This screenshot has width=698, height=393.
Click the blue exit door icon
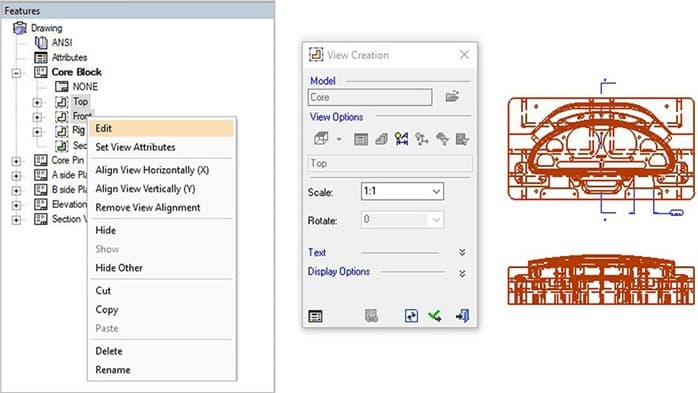[x=463, y=316]
